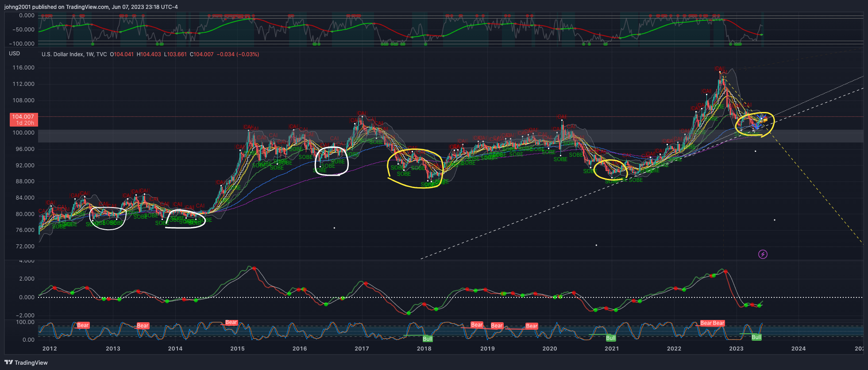Click the change value −0.034 (−0.03%)
Image resolution: width=868 pixels, height=370 pixels.
238,54
